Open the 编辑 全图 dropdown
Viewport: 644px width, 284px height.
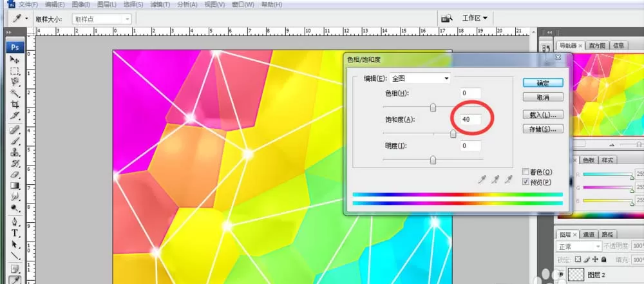pos(419,79)
